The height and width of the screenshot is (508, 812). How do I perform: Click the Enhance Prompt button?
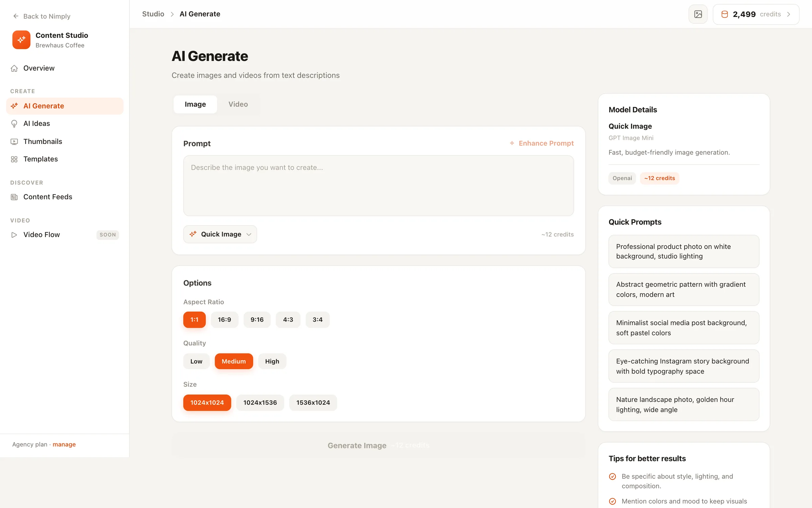click(542, 143)
